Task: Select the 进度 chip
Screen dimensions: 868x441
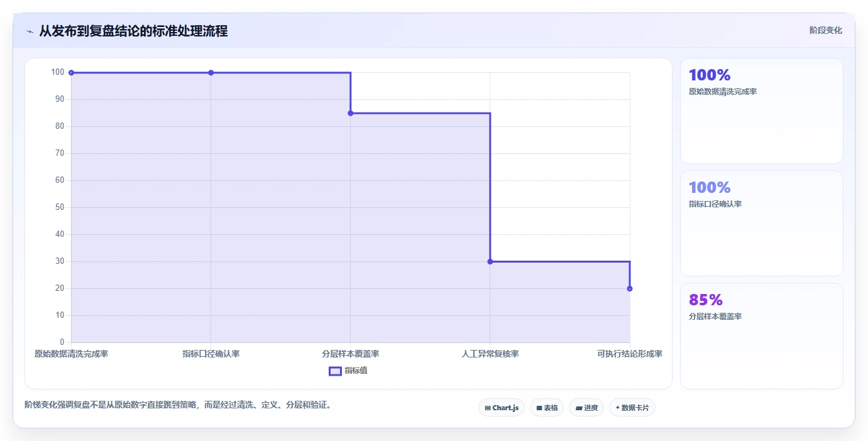Action: coord(586,408)
